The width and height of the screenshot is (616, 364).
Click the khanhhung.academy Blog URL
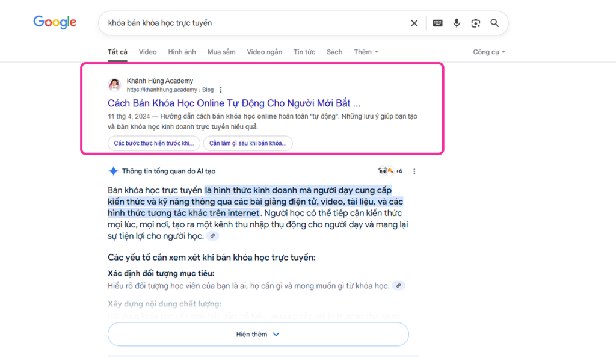(x=170, y=90)
